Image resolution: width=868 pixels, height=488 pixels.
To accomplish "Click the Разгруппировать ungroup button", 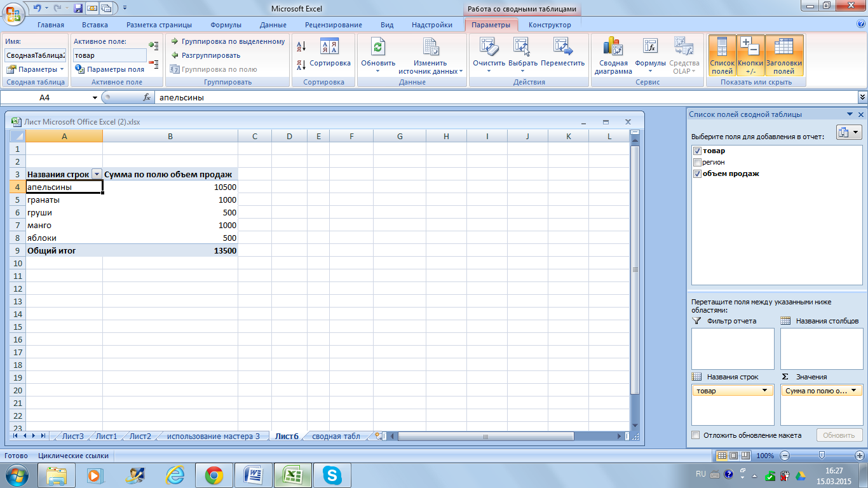I will click(x=206, y=55).
